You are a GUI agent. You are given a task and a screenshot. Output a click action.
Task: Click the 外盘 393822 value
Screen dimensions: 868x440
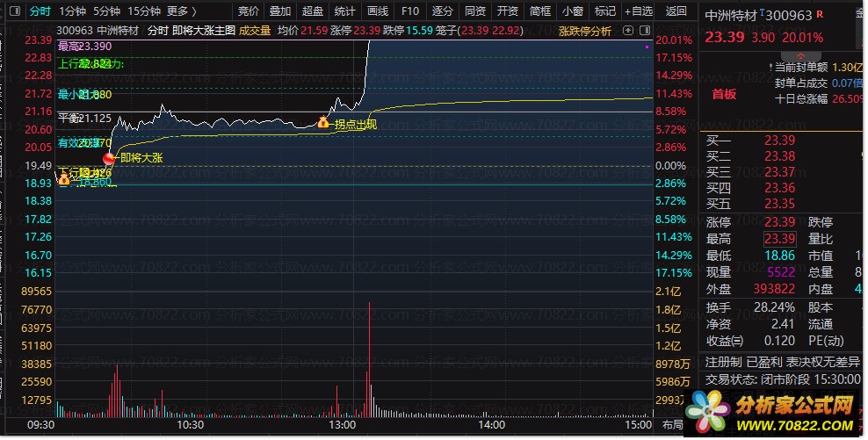click(x=774, y=289)
